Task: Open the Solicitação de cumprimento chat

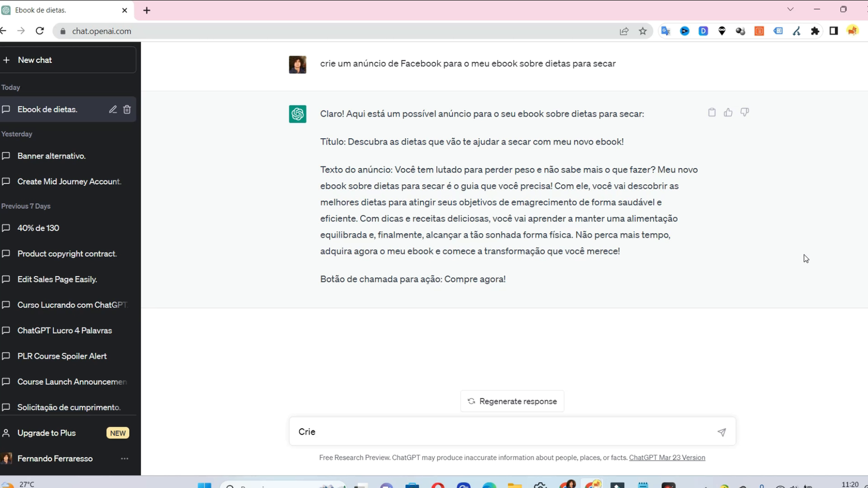Action: coord(67,407)
